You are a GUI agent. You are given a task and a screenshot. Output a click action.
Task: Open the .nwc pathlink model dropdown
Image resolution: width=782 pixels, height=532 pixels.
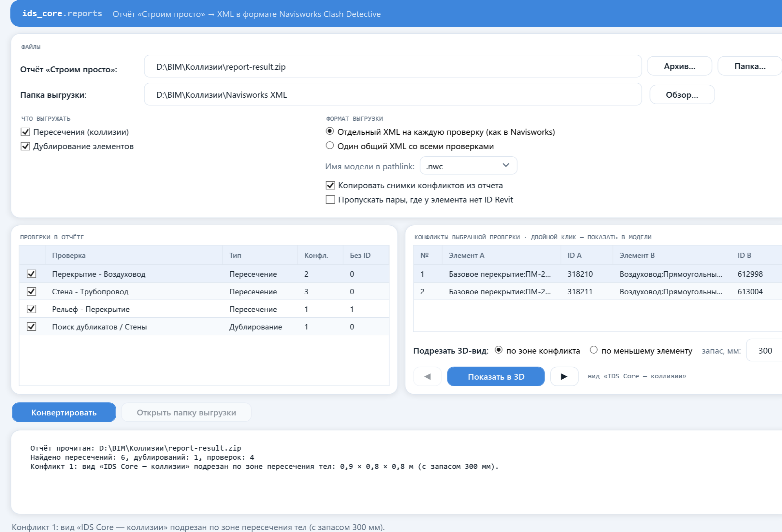click(x=469, y=165)
